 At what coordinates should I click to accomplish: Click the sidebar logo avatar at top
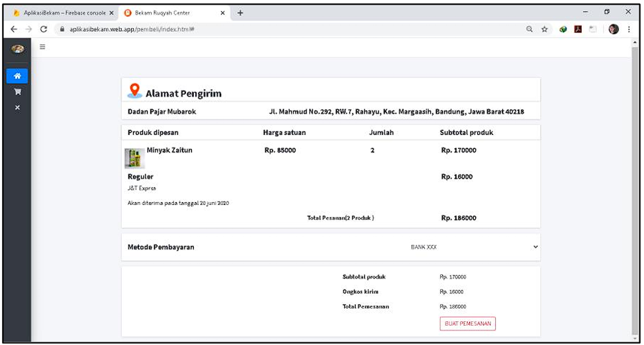point(17,48)
